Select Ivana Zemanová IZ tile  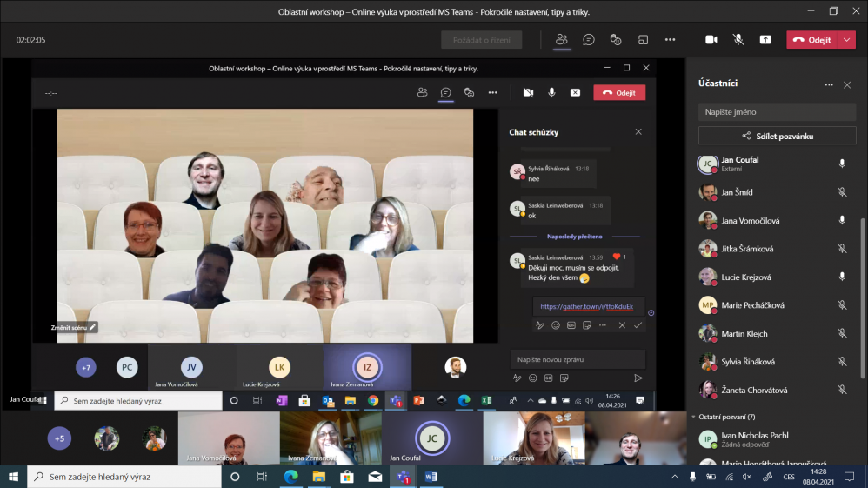click(367, 367)
